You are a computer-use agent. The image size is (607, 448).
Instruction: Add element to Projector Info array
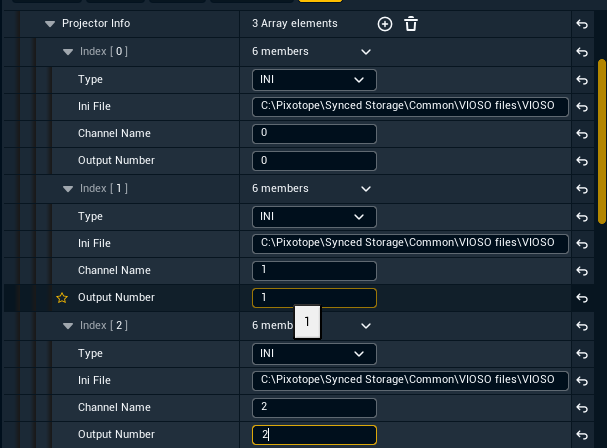(385, 24)
